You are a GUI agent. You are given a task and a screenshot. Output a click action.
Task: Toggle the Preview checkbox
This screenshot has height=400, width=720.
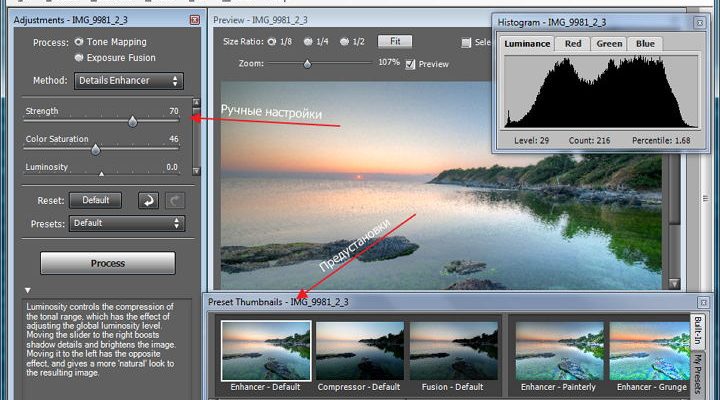coord(411,63)
